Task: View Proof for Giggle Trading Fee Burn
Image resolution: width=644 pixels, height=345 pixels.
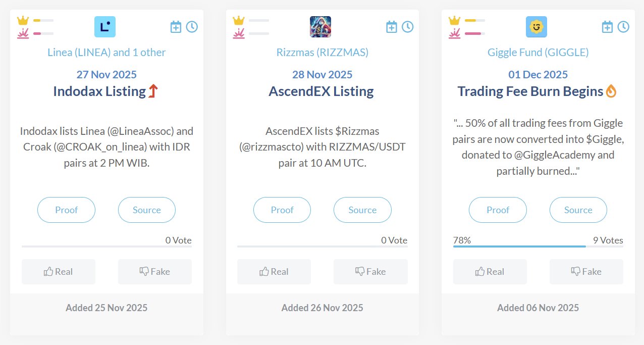Action: (x=498, y=210)
